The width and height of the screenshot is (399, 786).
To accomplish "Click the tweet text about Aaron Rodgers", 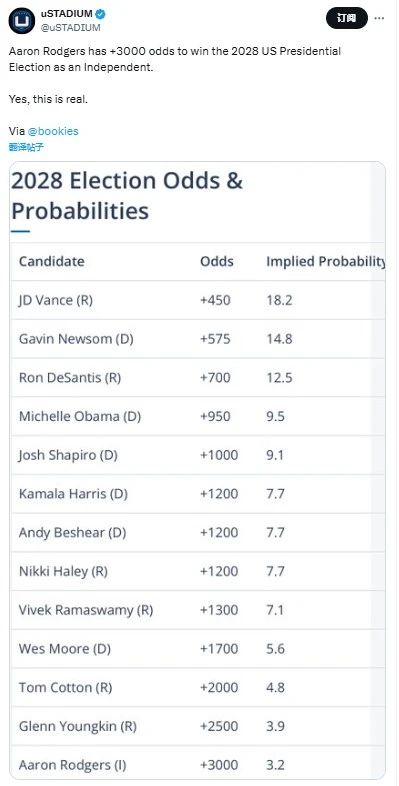I will 174,59.
